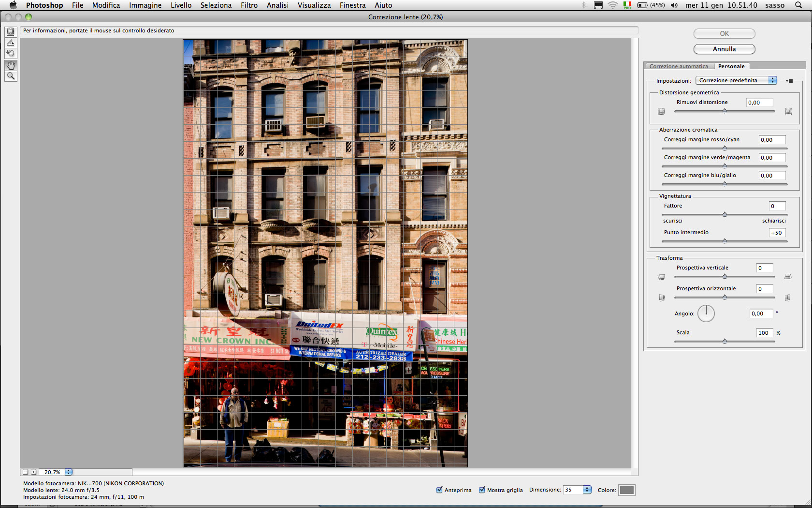Click the Vignettatura Fattore slider

[725, 214]
